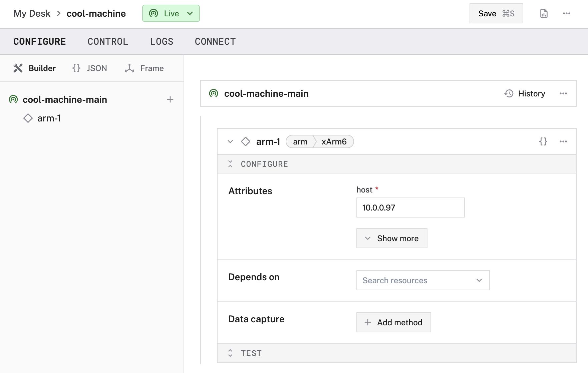Collapse the CONFIGURE section of arm-1
This screenshot has height=373, width=588.
click(x=230, y=164)
